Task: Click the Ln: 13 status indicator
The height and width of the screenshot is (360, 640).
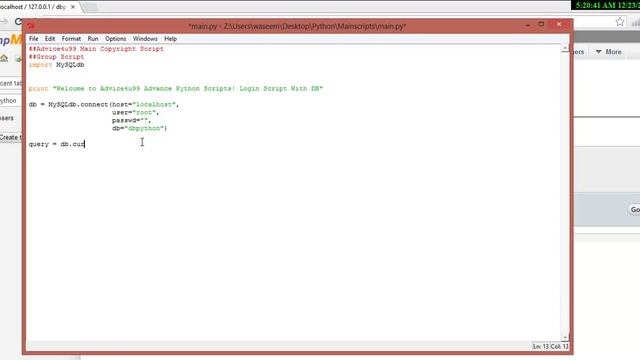Action: click(x=540, y=347)
